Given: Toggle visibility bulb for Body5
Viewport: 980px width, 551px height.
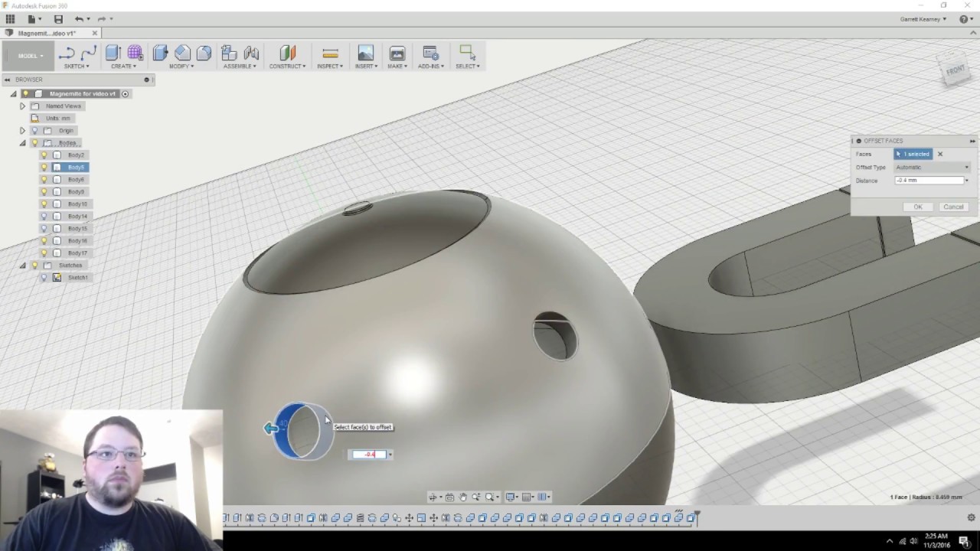Looking at the screenshot, I should pyautogui.click(x=44, y=168).
